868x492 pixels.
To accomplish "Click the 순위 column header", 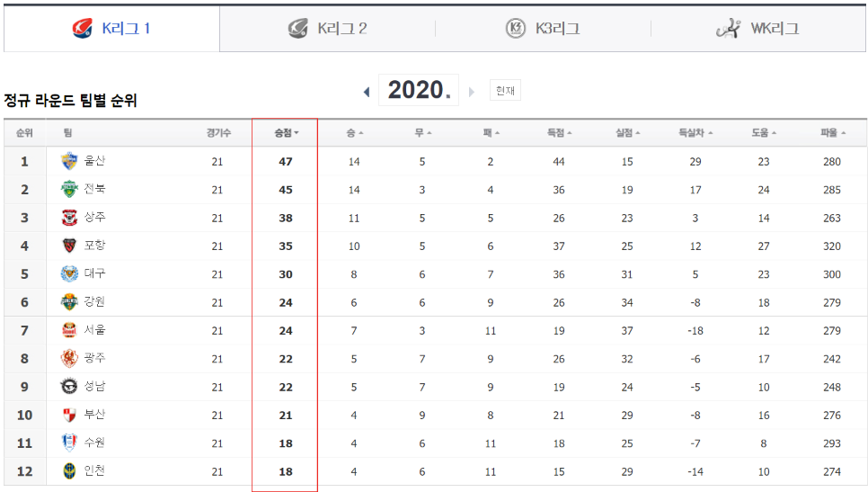I will tap(24, 133).
